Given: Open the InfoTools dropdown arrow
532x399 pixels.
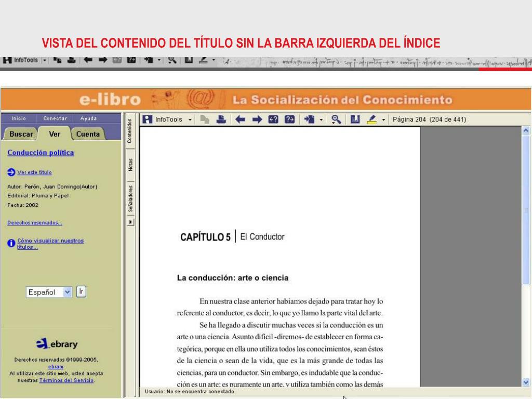Looking at the screenshot, I should (x=190, y=119).
